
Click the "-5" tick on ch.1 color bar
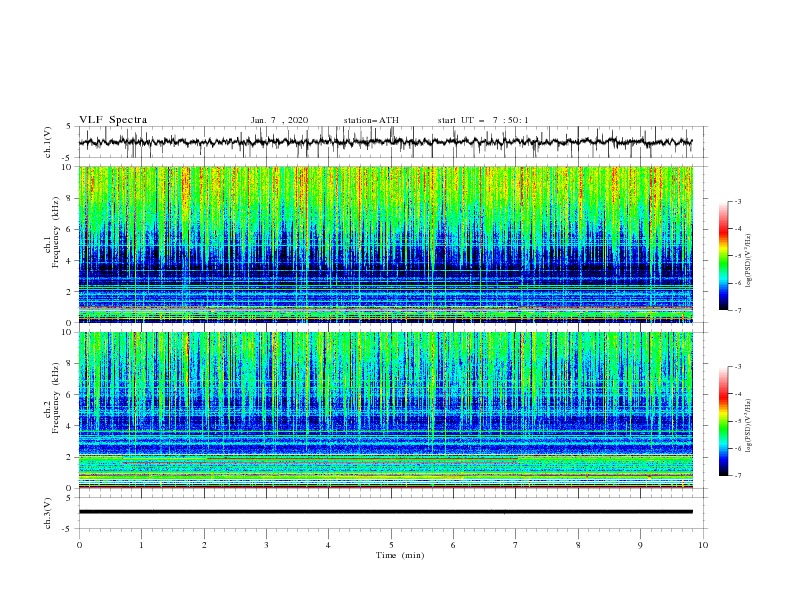[x=737, y=256]
